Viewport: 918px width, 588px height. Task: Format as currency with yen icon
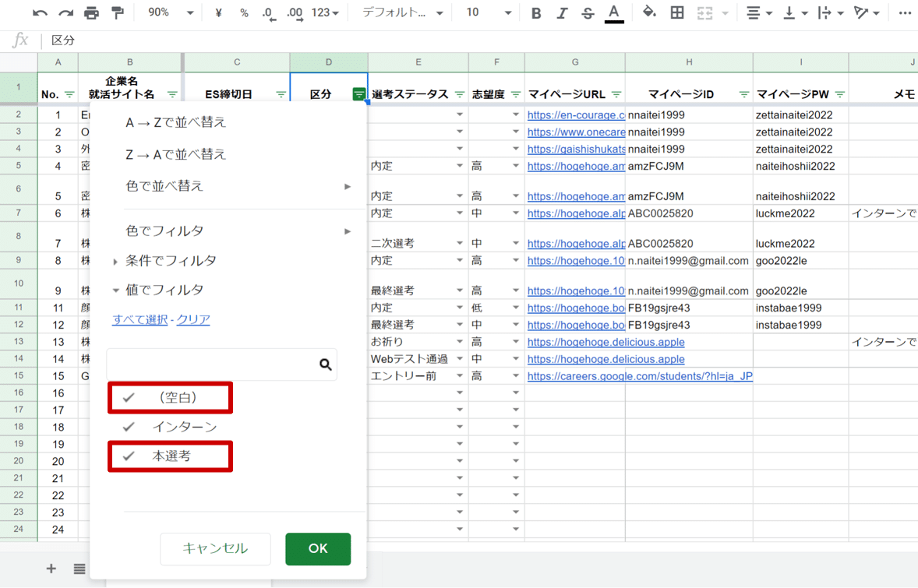pos(218,13)
